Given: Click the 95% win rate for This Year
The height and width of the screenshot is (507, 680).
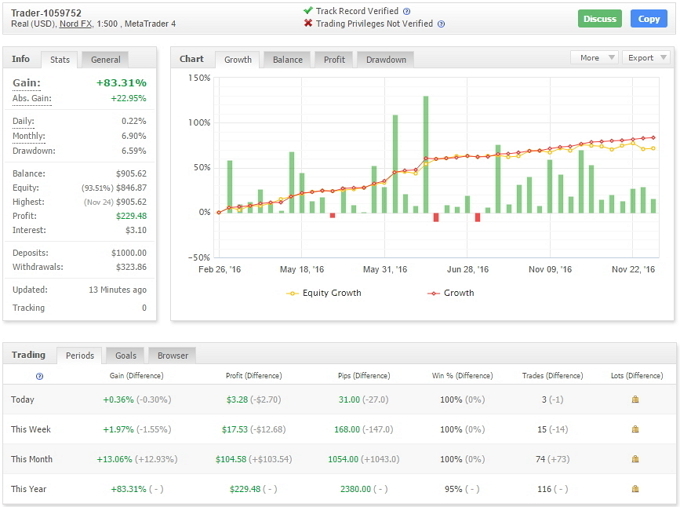Looking at the screenshot, I should tap(453, 489).
